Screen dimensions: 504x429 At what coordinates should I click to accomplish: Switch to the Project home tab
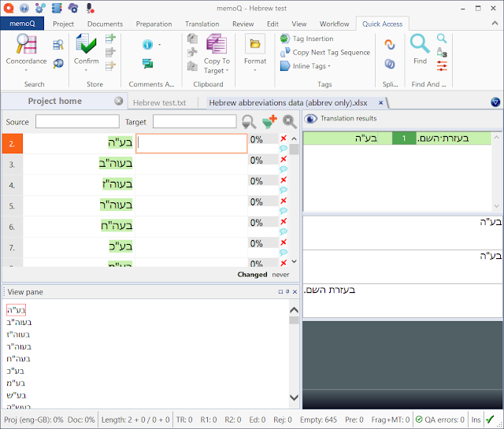54,101
